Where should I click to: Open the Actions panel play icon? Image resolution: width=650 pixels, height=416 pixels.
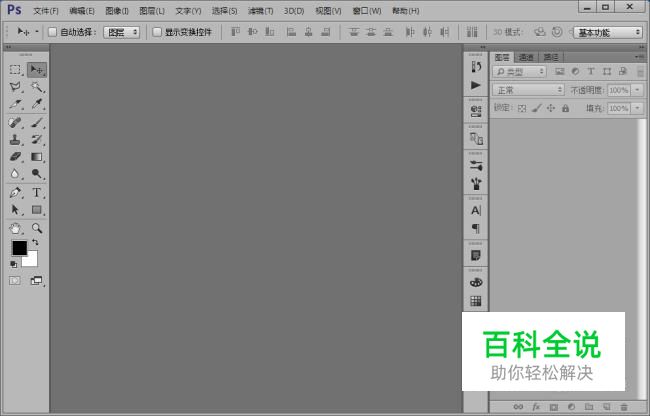(476, 85)
